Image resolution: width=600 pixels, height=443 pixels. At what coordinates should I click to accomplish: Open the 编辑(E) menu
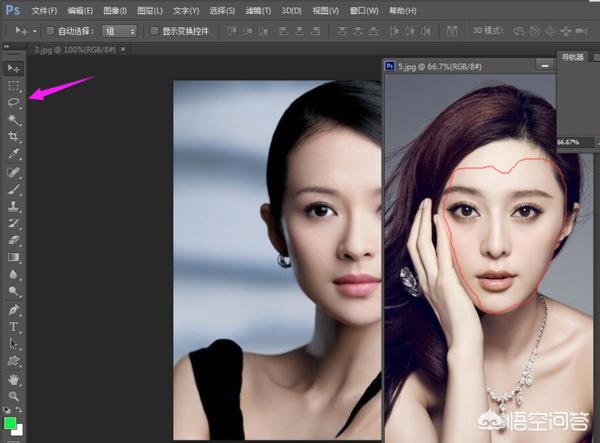tap(80, 11)
